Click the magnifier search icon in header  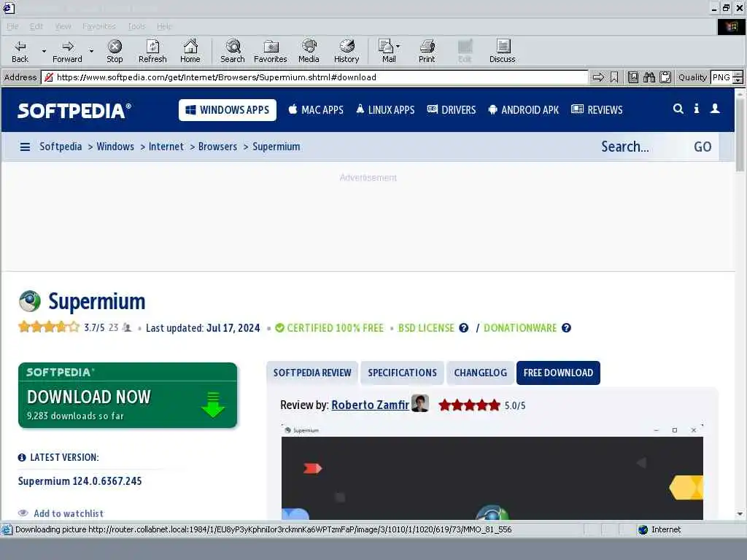pos(678,109)
